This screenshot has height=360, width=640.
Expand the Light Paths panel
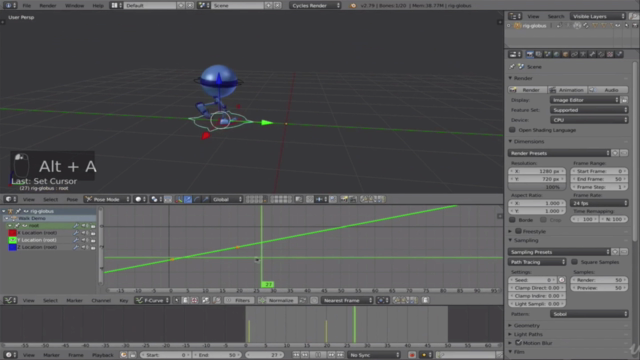click(528, 334)
